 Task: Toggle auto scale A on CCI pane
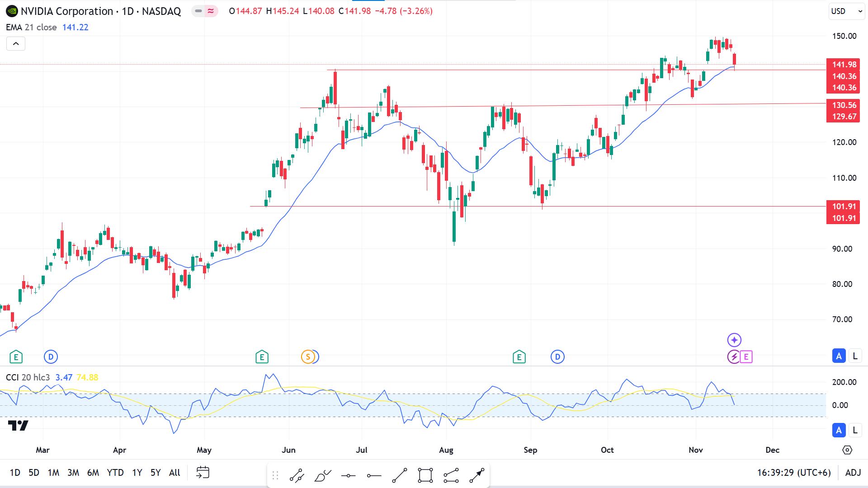pos(839,430)
